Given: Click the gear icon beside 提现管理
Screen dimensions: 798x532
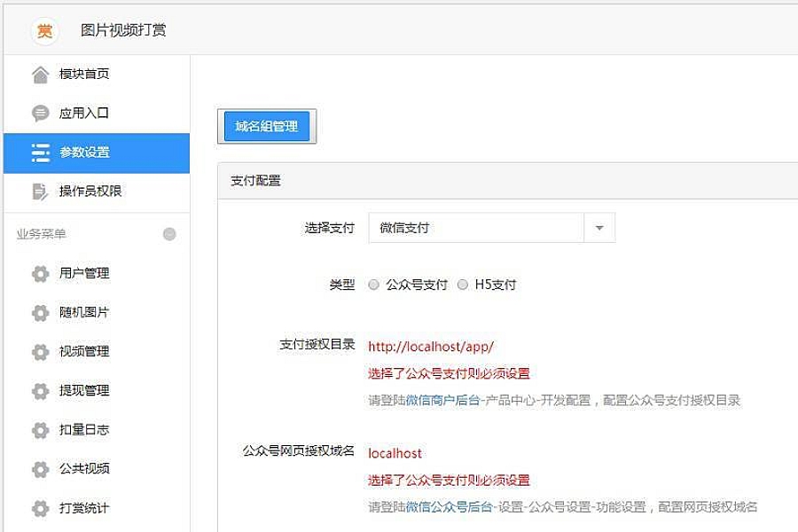Looking at the screenshot, I should click(40, 391).
